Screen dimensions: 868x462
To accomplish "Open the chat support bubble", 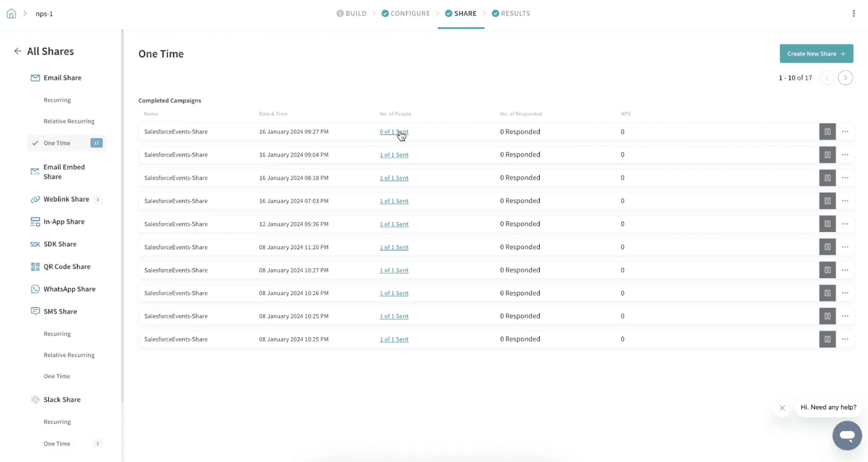I will [847, 435].
